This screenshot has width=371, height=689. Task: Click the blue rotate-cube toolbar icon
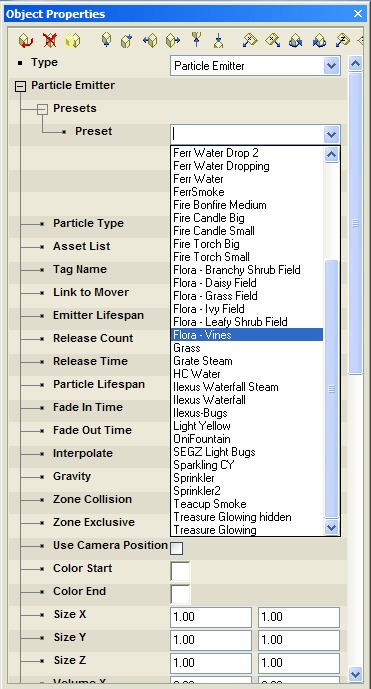(295, 41)
